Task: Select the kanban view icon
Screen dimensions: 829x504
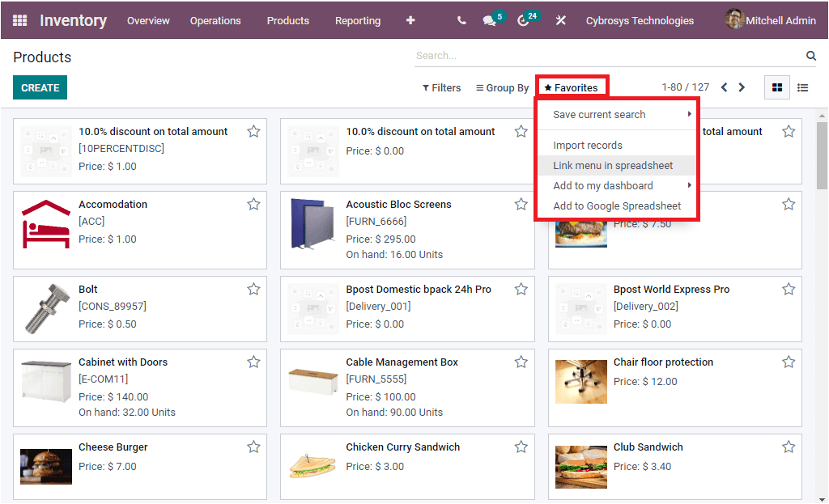Action: tap(776, 87)
